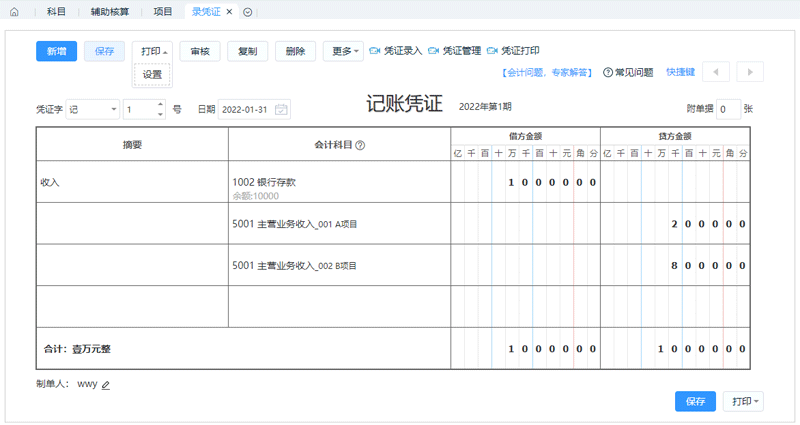Screen dimensions: 800x425
Task: Click the credit amount in B项目 row
Action: (x=675, y=265)
